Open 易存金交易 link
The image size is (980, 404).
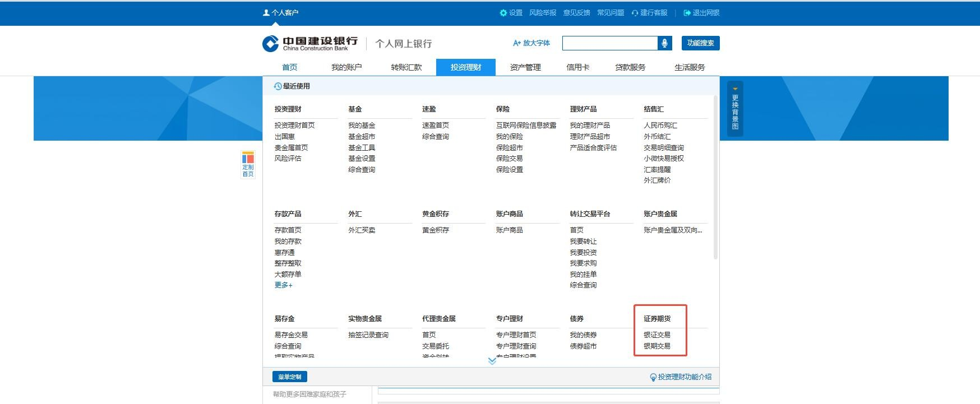[291, 335]
